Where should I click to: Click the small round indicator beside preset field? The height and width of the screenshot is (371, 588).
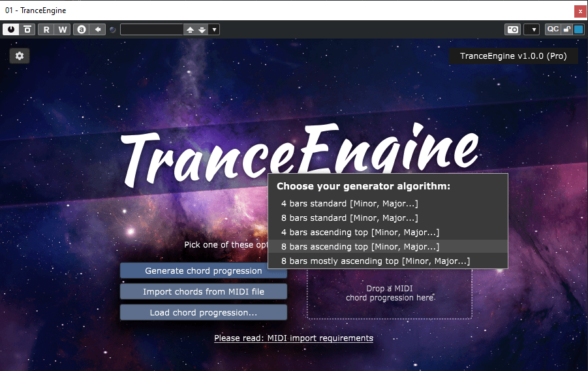[x=112, y=29]
